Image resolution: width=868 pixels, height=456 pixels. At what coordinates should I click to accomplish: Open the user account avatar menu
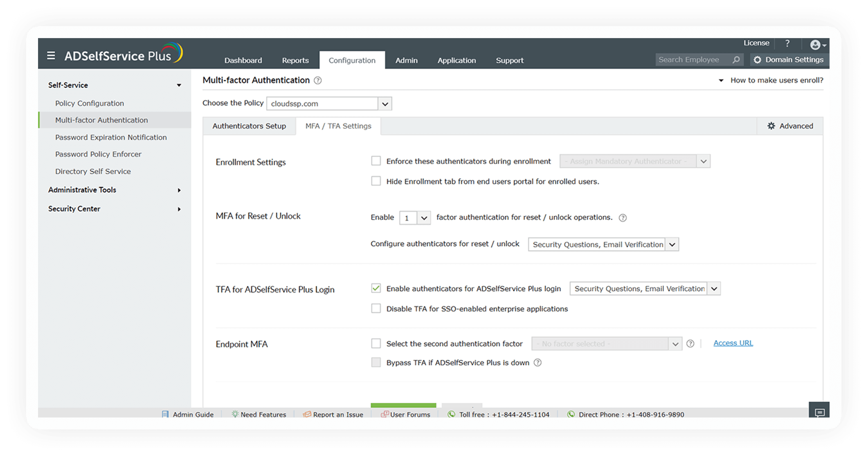[x=818, y=45]
